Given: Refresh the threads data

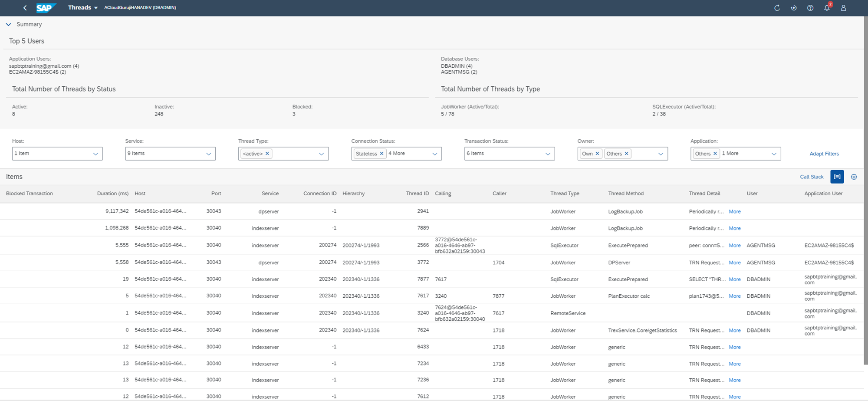Looking at the screenshot, I should click(x=777, y=8).
